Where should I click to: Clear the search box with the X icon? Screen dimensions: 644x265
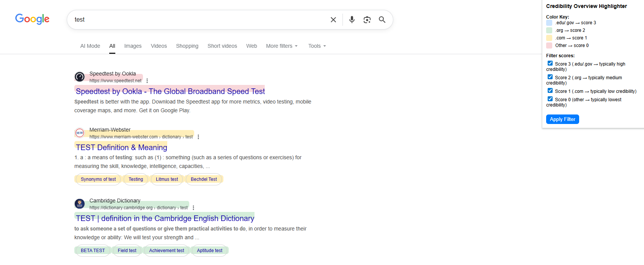coord(333,20)
